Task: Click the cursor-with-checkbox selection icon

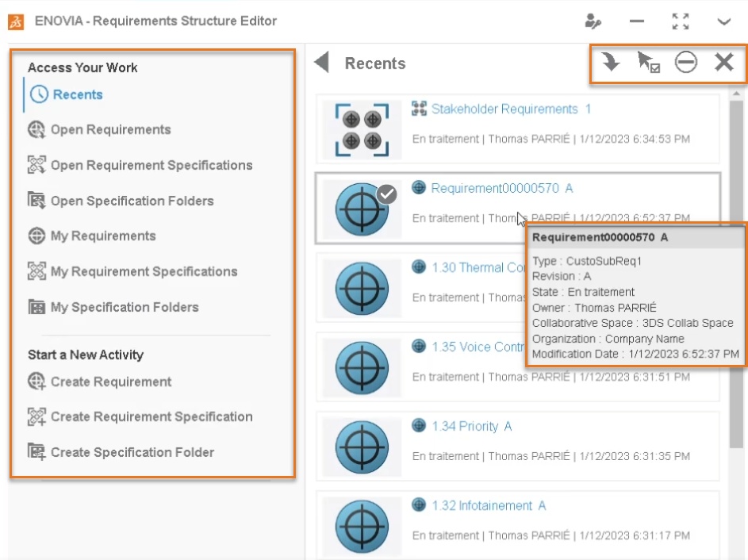Action: pos(649,63)
